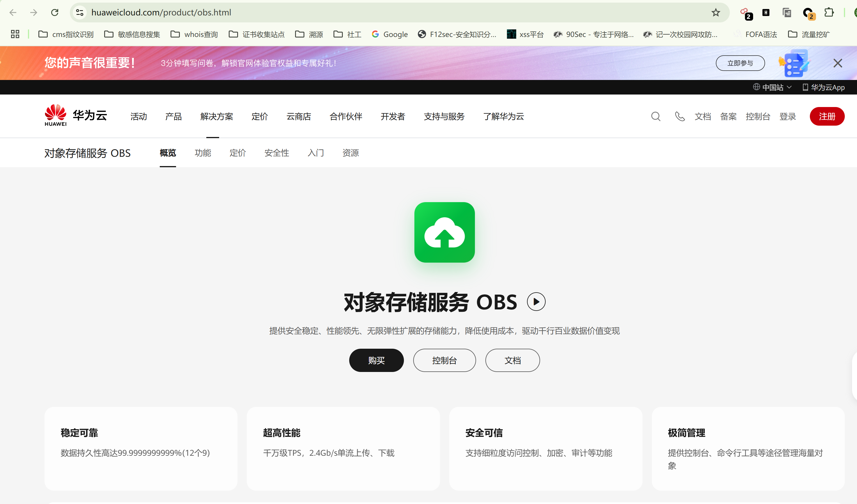Open the 了解华为云 menu
857x504 pixels.
point(504,117)
